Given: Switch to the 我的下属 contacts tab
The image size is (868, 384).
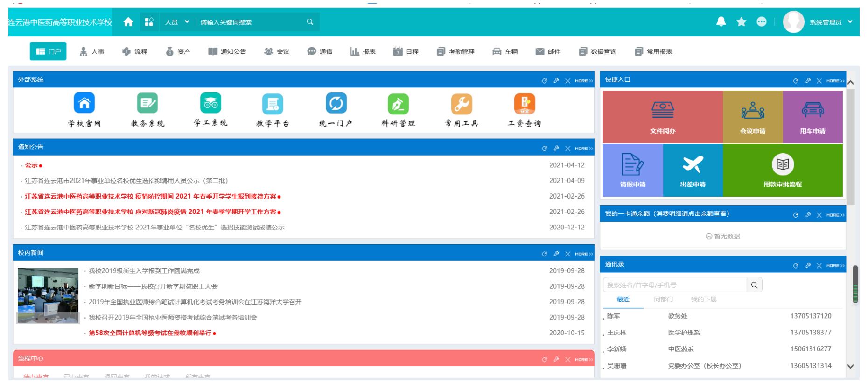Looking at the screenshot, I should tap(704, 299).
